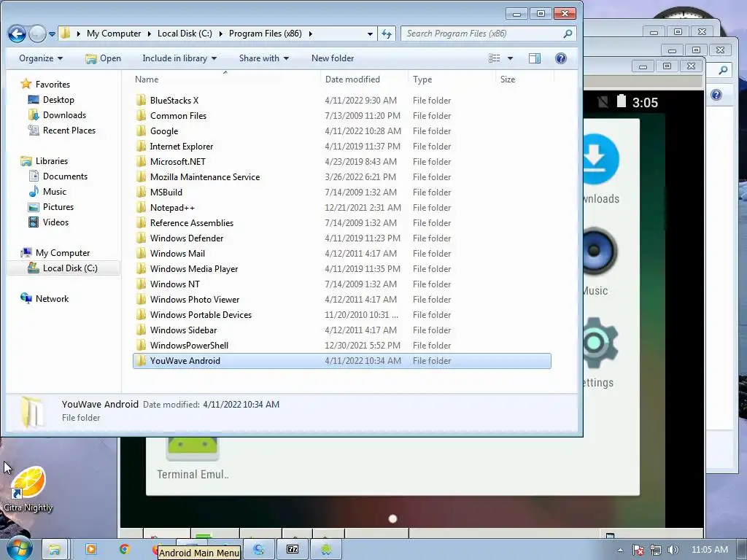The height and width of the screenshot is (560, 747).
Task: Select Windows Media Player folder name
Action: click(x=194, y=268)
